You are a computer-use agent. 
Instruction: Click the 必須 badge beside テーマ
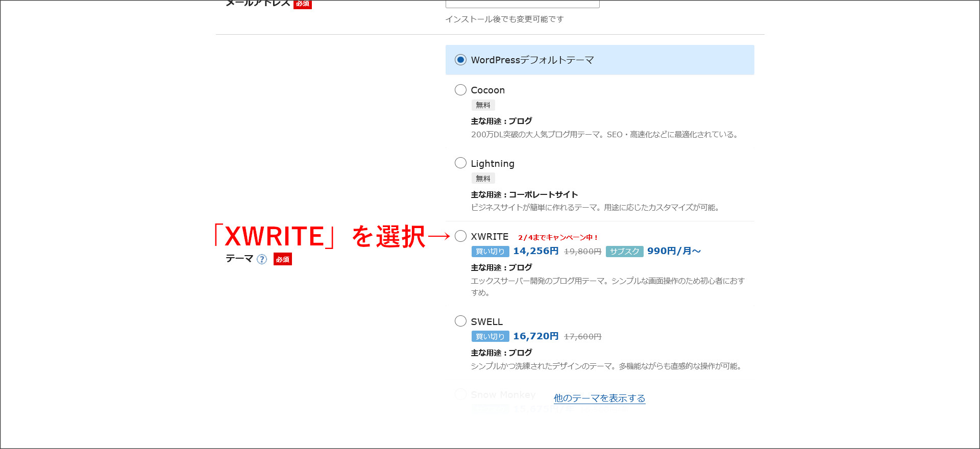pos(282,259)
